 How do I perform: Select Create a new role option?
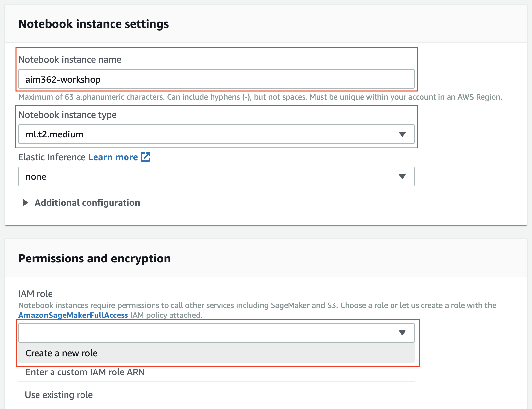[x=62, y=353]
